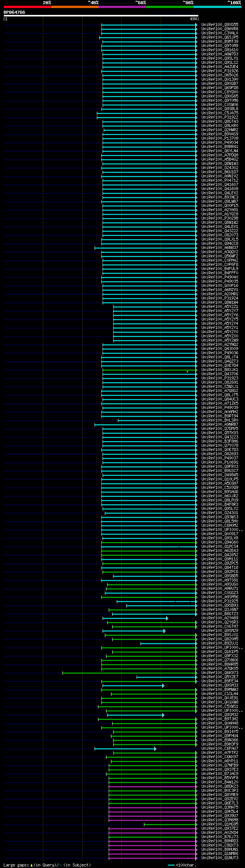Select the UniRef100_P31923 label

(220, 378)
